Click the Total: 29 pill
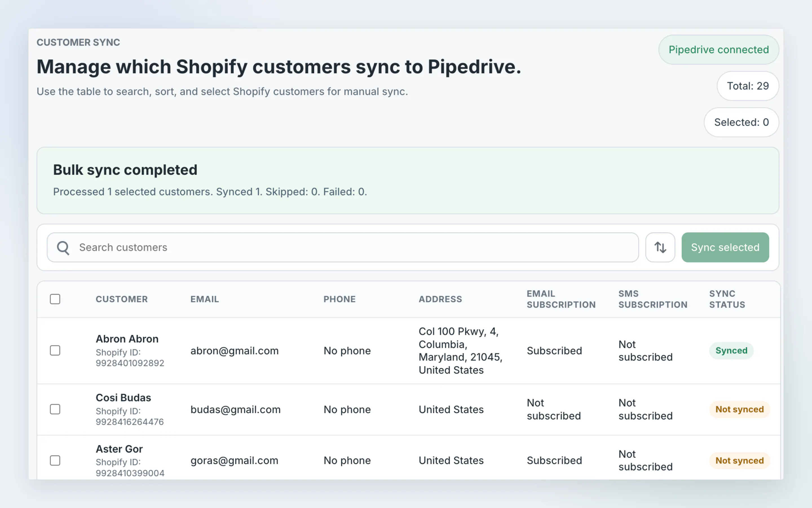 pos(748,86)
